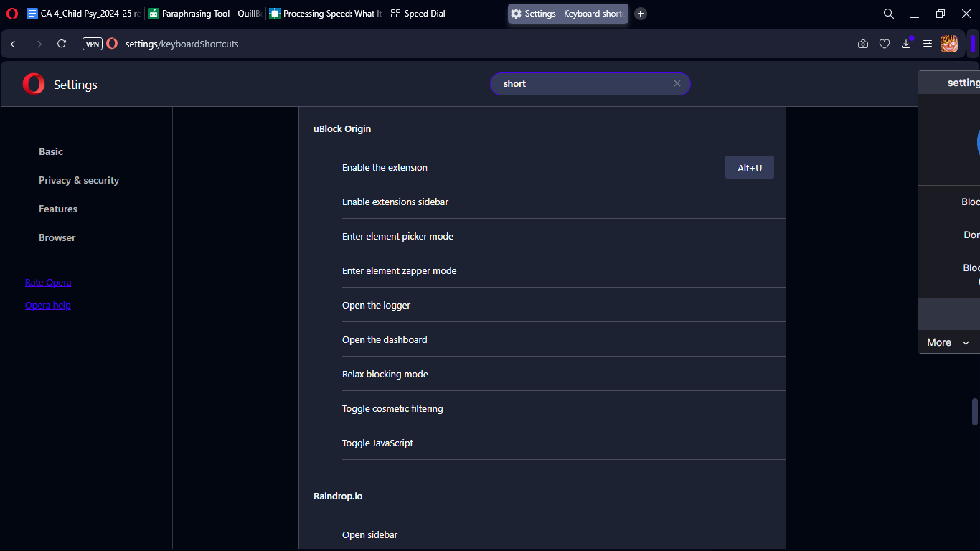Select the Settings Keyboard shortcuts tab
This screenshot has height=551, width=980.
(x=568, y=14)
